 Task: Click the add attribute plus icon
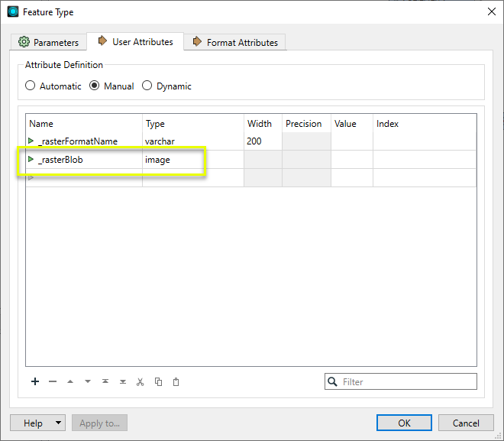click(35, 381)
